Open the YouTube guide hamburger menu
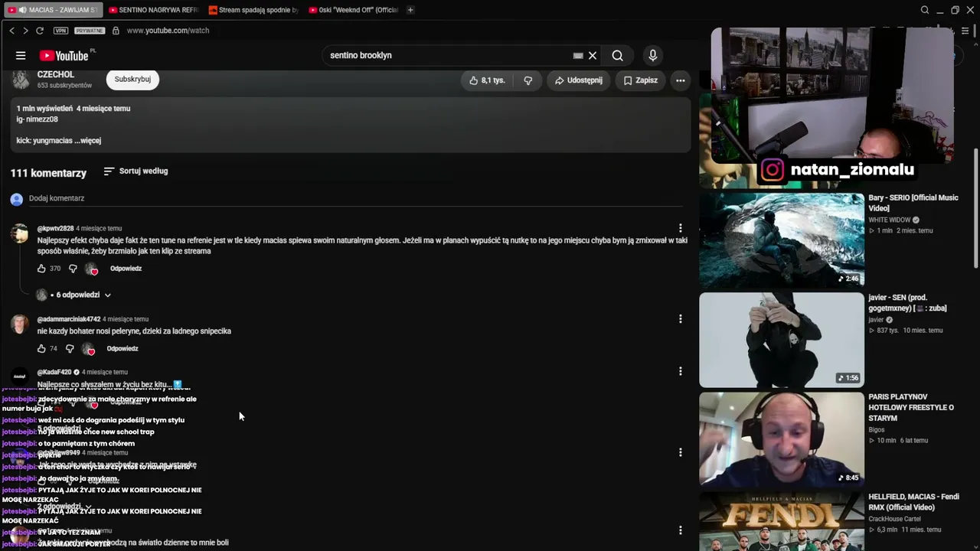Image resolution: width=980 pixels, height=551 pixels. coord(21,55)
